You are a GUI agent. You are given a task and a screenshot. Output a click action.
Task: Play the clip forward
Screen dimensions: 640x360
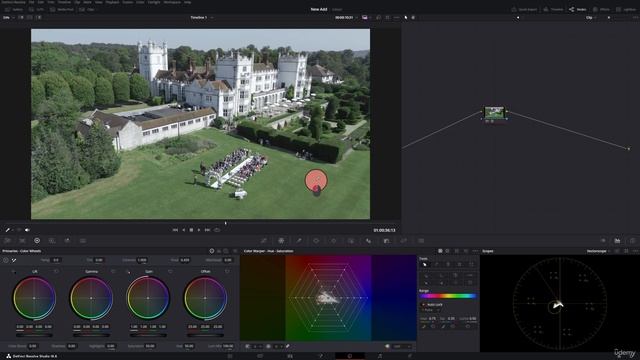point(199,230)
